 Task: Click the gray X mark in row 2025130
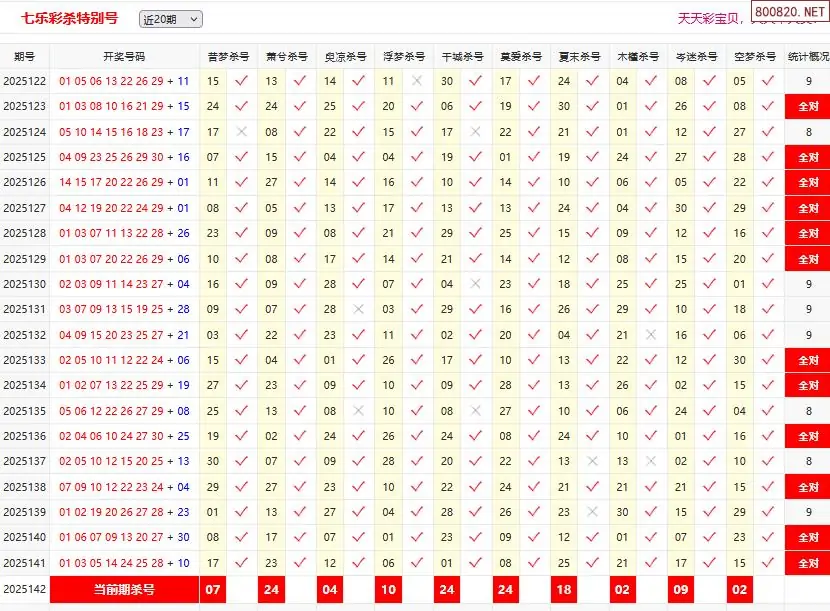(476, 284)
